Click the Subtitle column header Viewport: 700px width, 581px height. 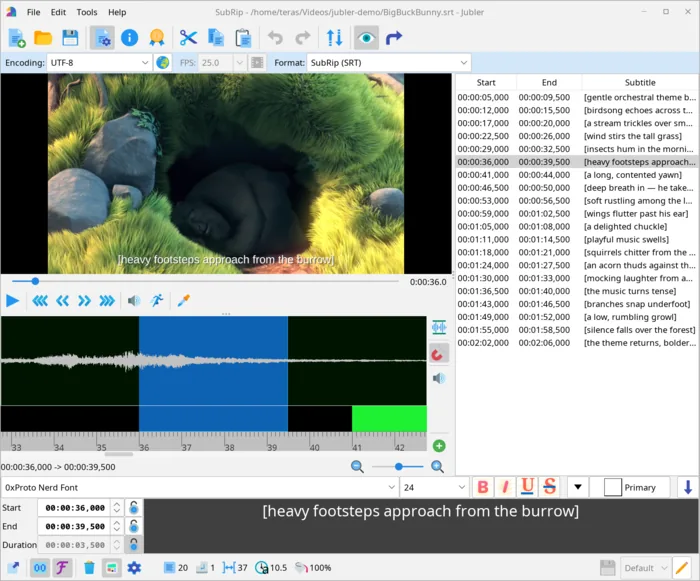tap(640, 83)
